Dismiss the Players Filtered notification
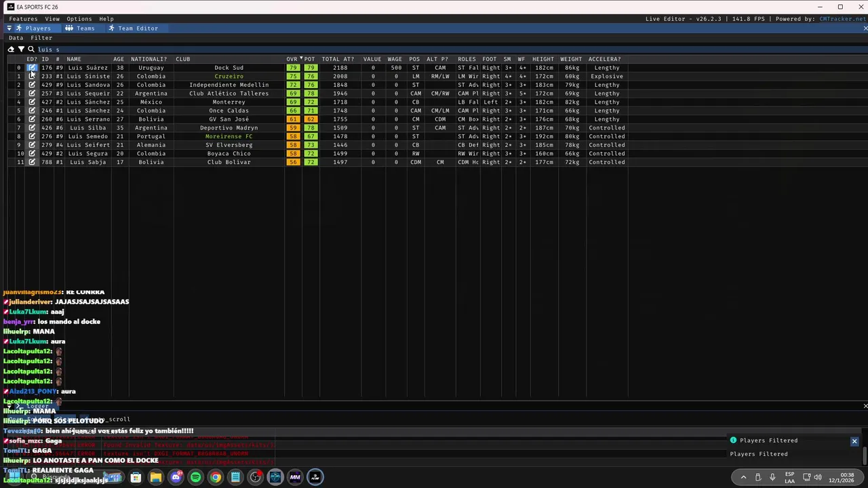The height and width of the screenshot is (488, 868). click(x=854, y=441)
